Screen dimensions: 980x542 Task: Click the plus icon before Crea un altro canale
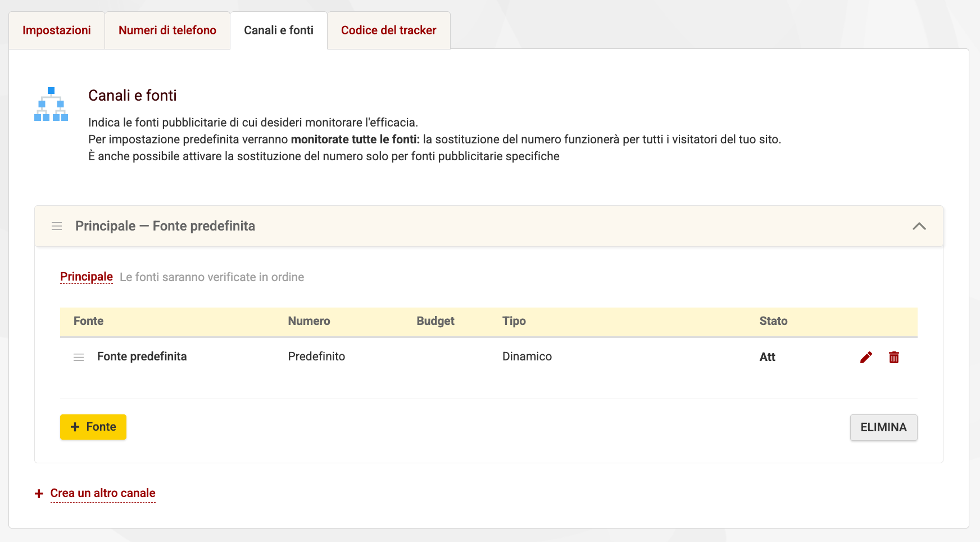click(38, 493)
